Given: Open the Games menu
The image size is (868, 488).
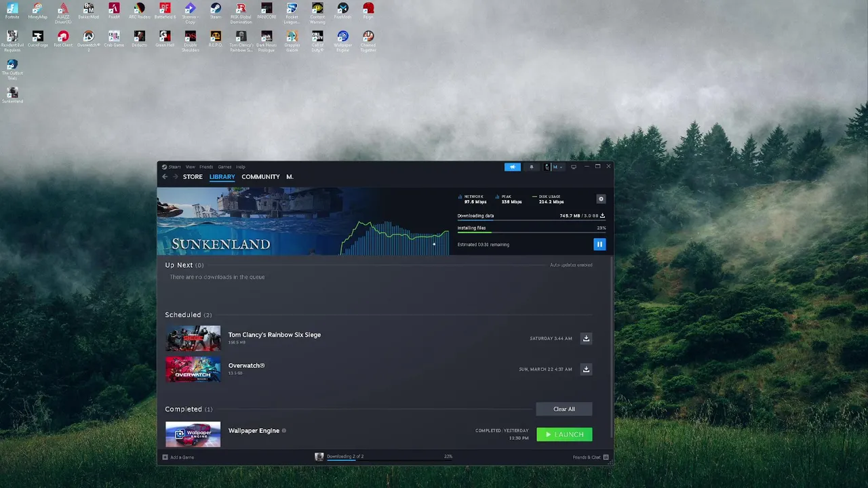Looking at the screenshot, I should click(224, 167).
